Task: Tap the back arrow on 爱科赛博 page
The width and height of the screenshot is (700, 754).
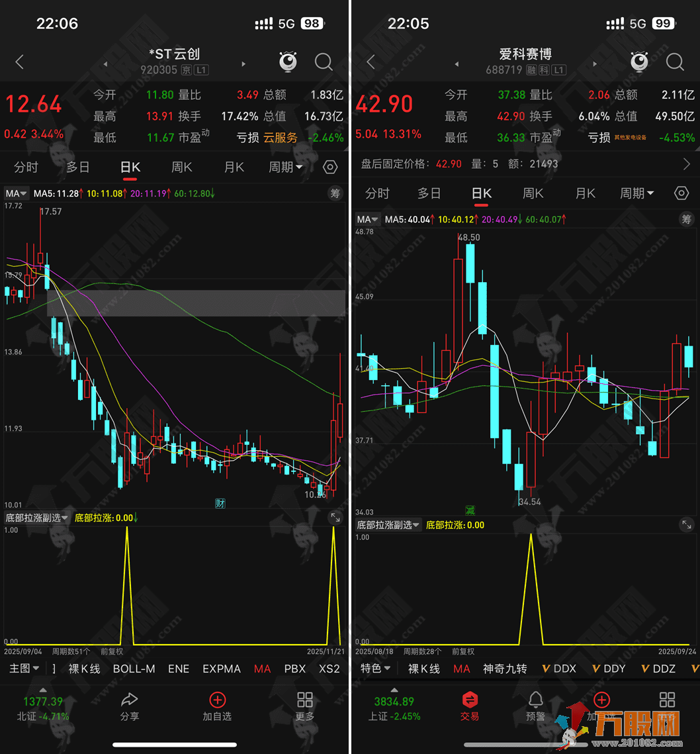Action: (x=369, y=62)
